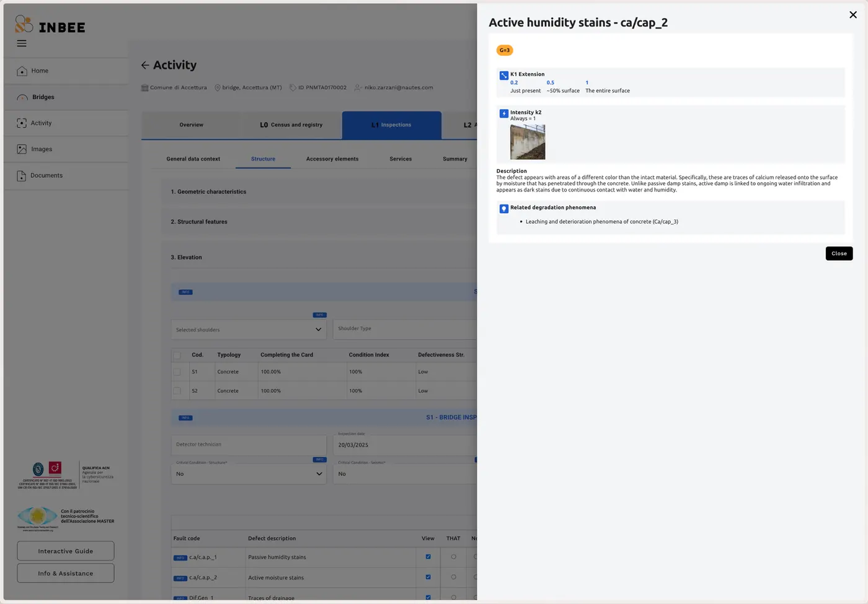Screen dimensions: 868x604
Task: Click the back arrow next to Activity
Action: (145, 65)
